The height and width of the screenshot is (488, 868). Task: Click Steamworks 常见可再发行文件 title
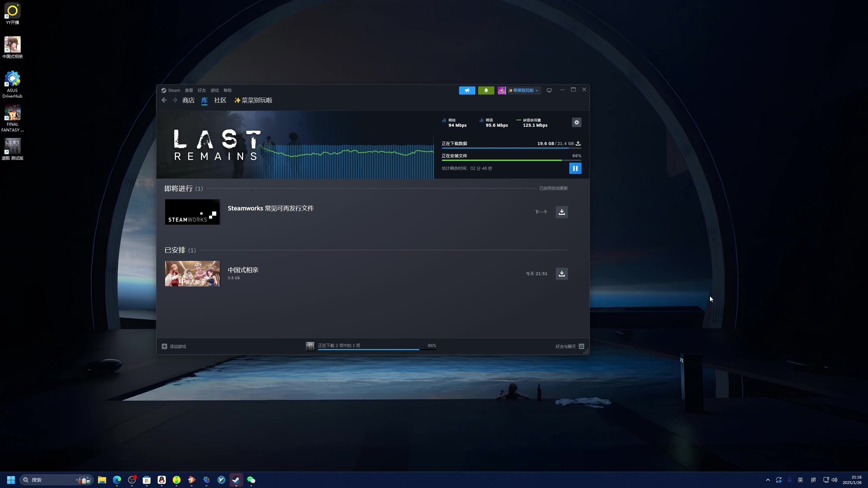(x=271, y=208)
